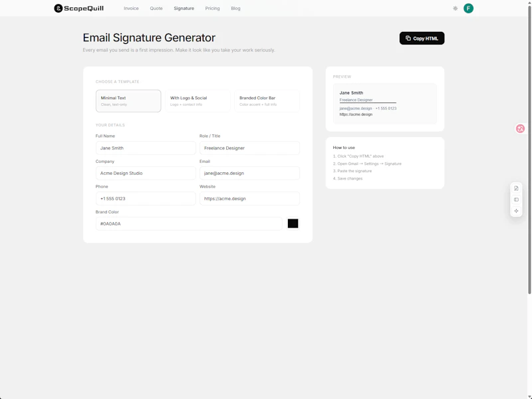Click the ScopeQuill logo icon

click(58, 8)
